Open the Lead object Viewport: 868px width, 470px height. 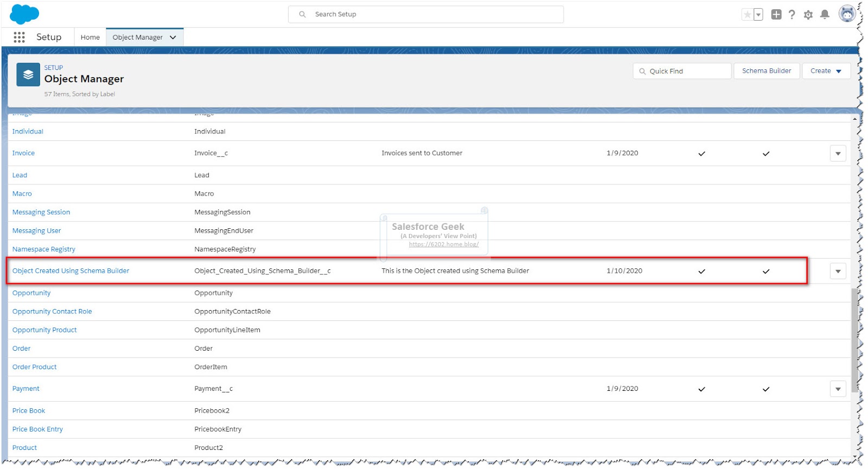[x=20, y=175]
